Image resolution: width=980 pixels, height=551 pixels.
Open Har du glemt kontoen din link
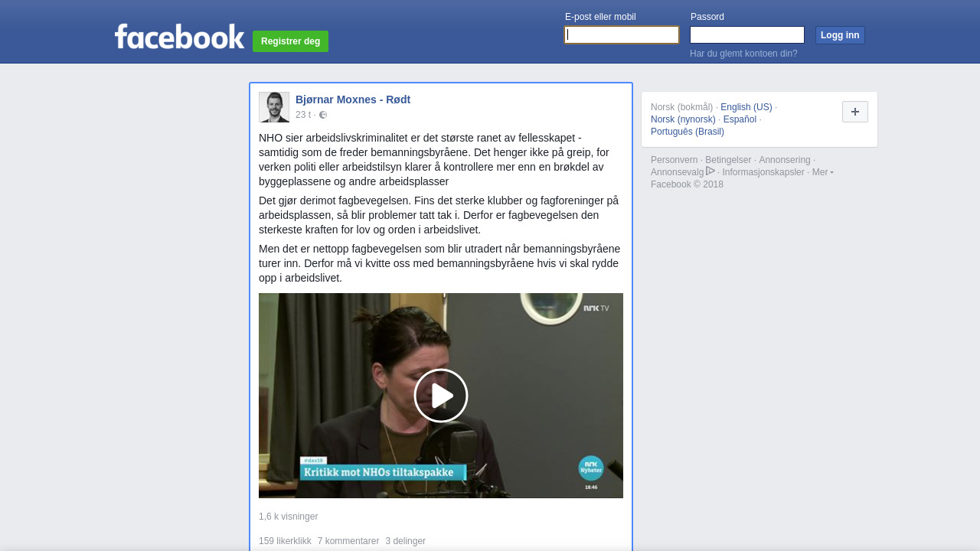743,54
